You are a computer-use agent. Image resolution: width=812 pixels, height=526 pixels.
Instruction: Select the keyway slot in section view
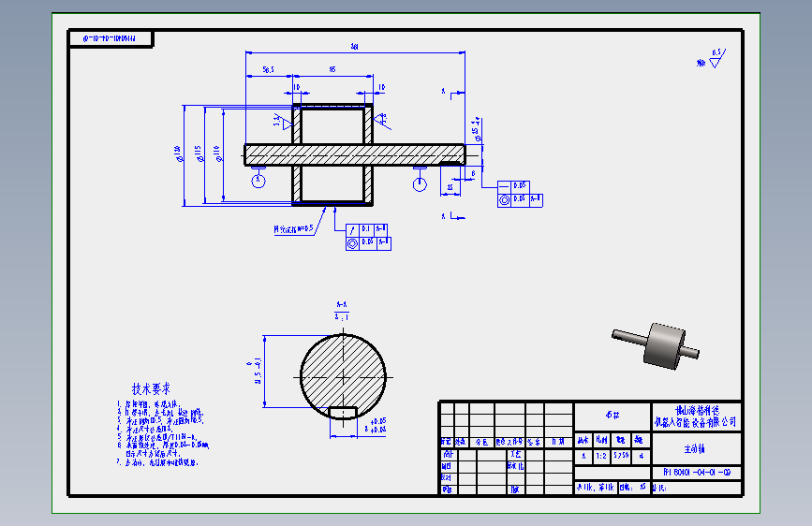344,412
